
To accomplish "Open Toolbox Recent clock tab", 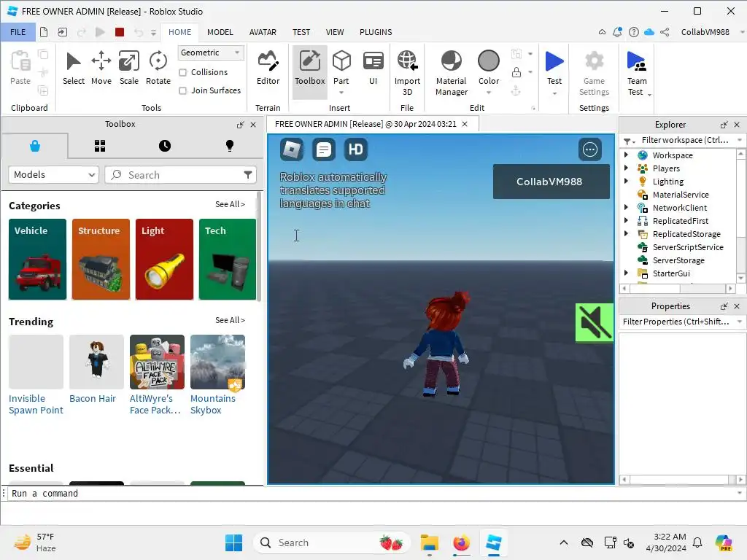I will (165, 146).
